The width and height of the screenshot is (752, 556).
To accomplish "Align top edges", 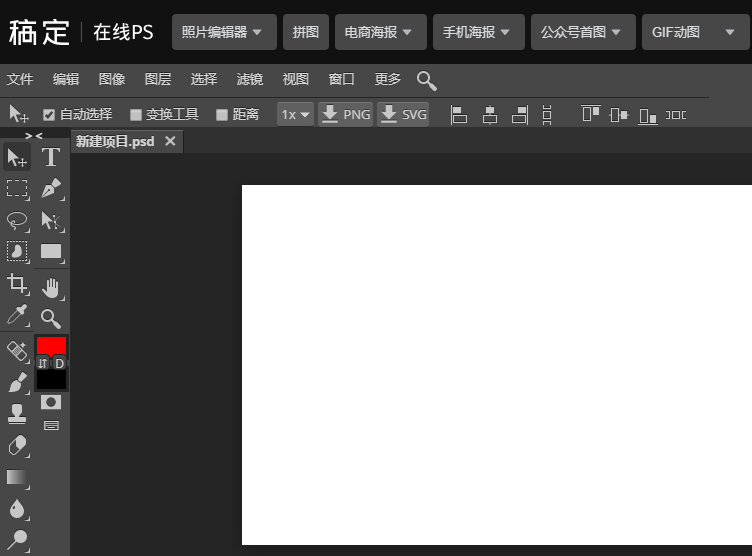I will pyautogui.click(x=591, y=114).
